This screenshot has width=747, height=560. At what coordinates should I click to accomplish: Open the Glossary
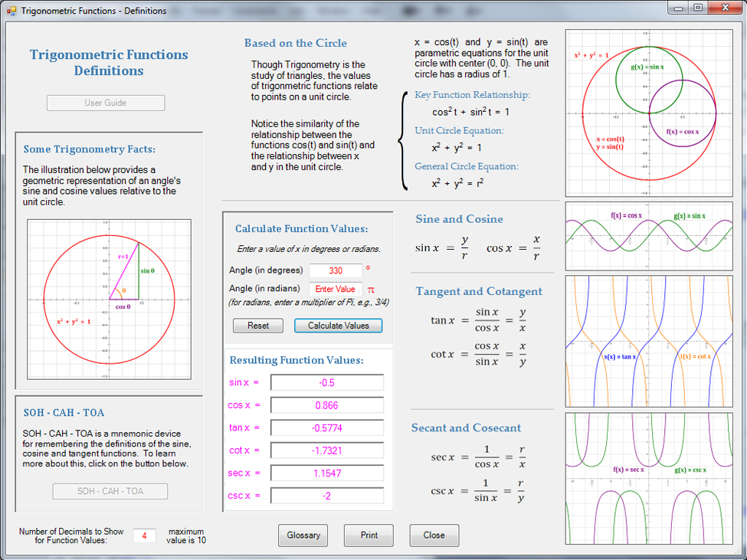coord(303,535)
